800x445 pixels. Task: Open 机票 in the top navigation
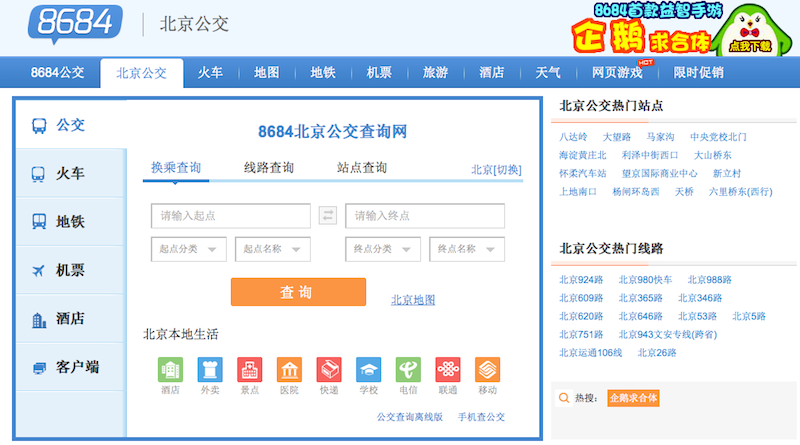click(x=379, y=72)
